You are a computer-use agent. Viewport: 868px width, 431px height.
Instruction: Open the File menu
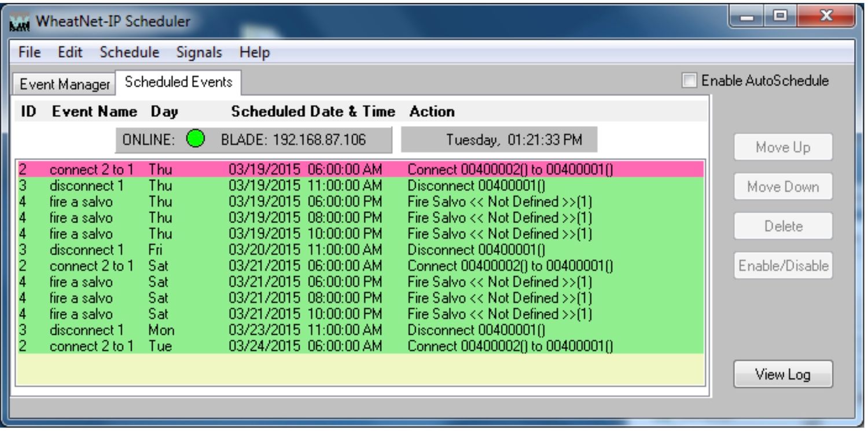(x=29, y=53)
